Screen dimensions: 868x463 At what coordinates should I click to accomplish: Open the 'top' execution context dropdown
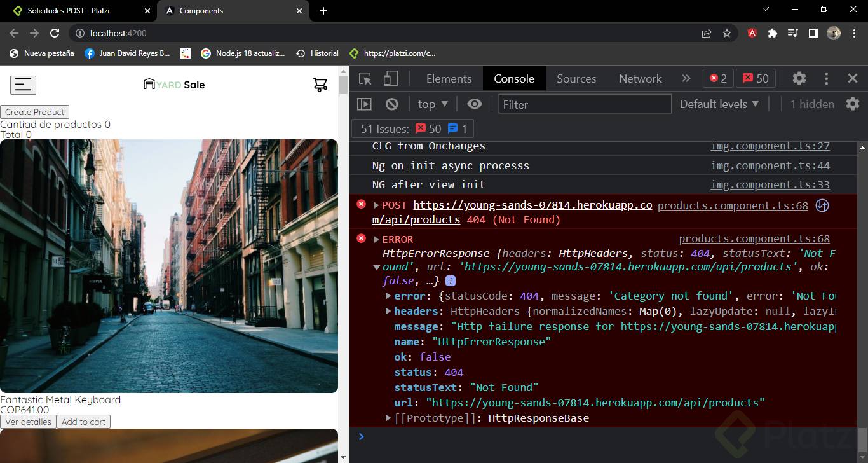431,104
